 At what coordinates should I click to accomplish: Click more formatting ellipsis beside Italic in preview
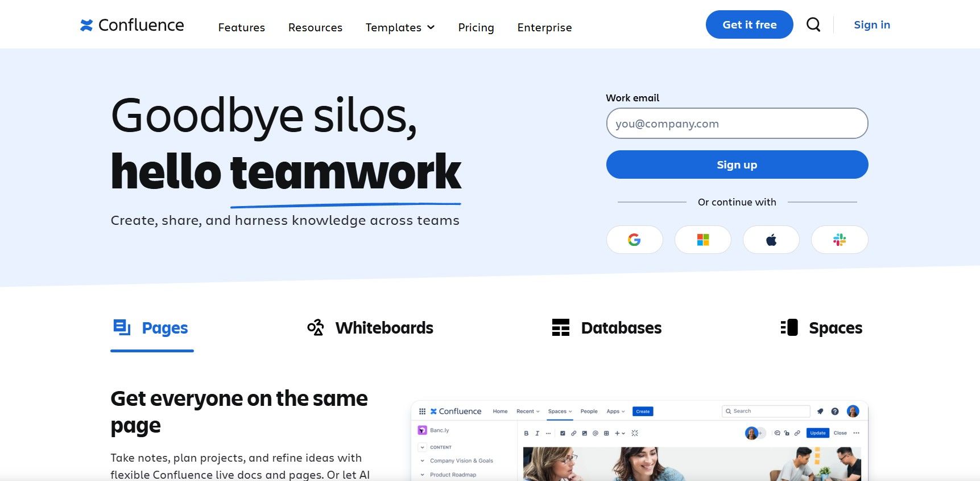point(548,433)
